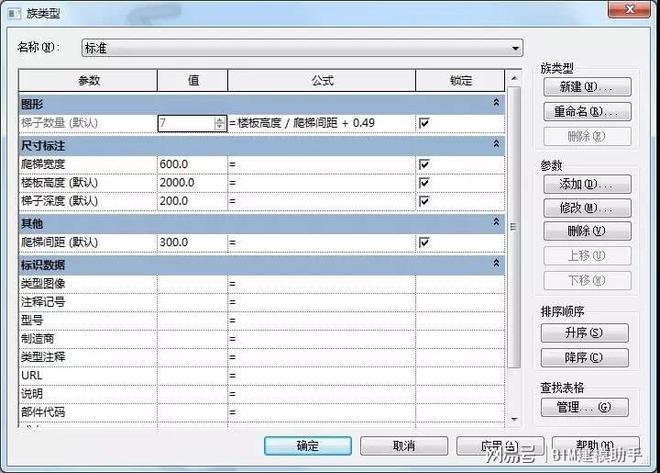Select the 楼板高度 (默认) parameter name
The width and height of the screenshot is (660, 473).
pos(59,183)
